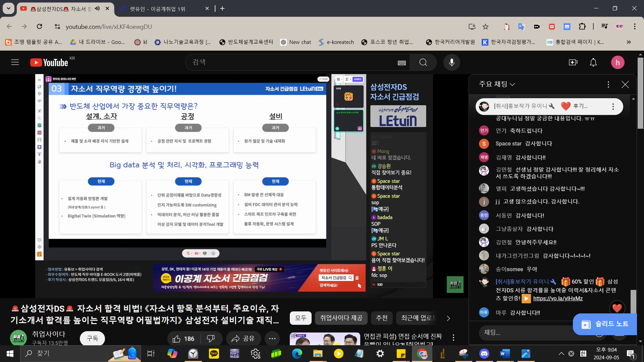Image resolution: width=644 pixels, height=362 pixels.
Task: Open the notifications bell
Action: coord(593,62)
